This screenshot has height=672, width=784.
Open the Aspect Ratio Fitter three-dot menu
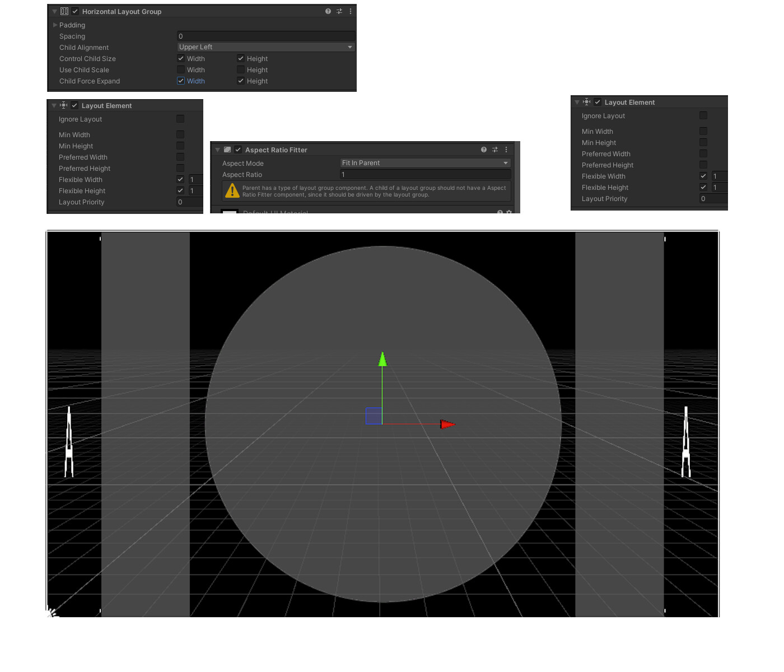(x=506, y=150)
